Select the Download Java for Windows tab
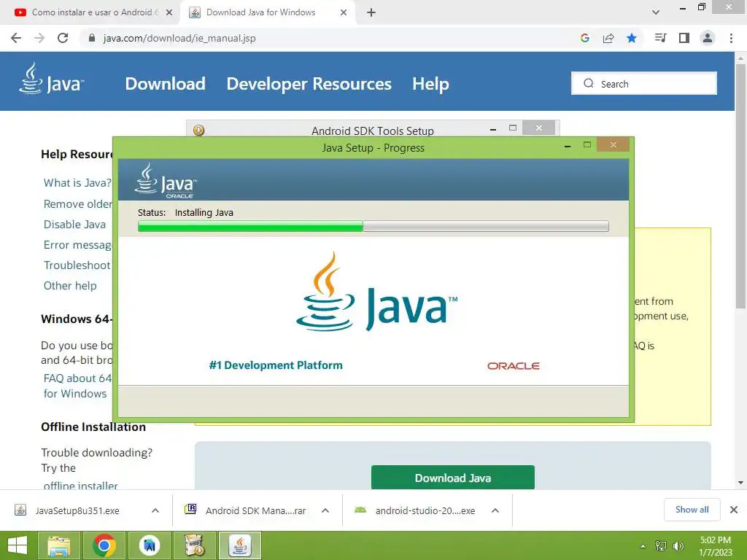This screenshot has height=560, width=747. (268, 12)
